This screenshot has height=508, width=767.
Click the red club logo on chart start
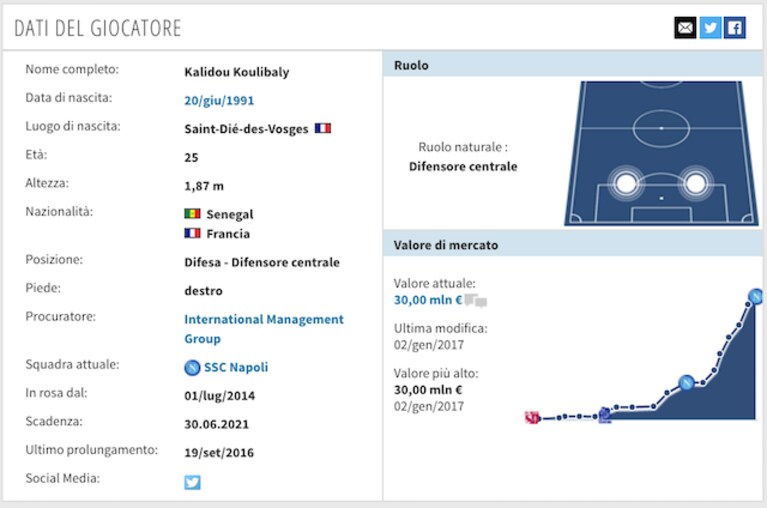pos(532,418)
